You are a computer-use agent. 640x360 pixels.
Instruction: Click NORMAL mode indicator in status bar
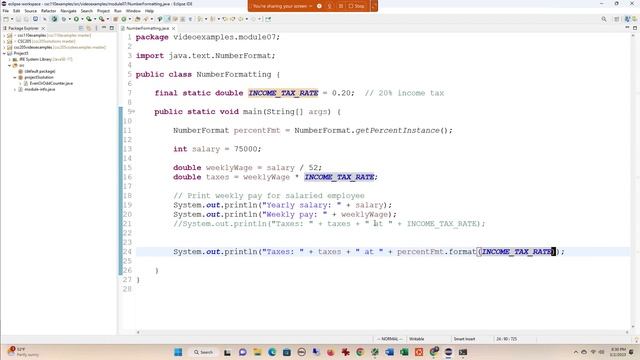click(390, 339)
